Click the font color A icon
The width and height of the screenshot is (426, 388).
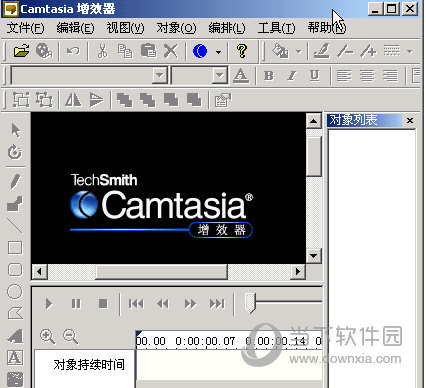tap(241, 76)
